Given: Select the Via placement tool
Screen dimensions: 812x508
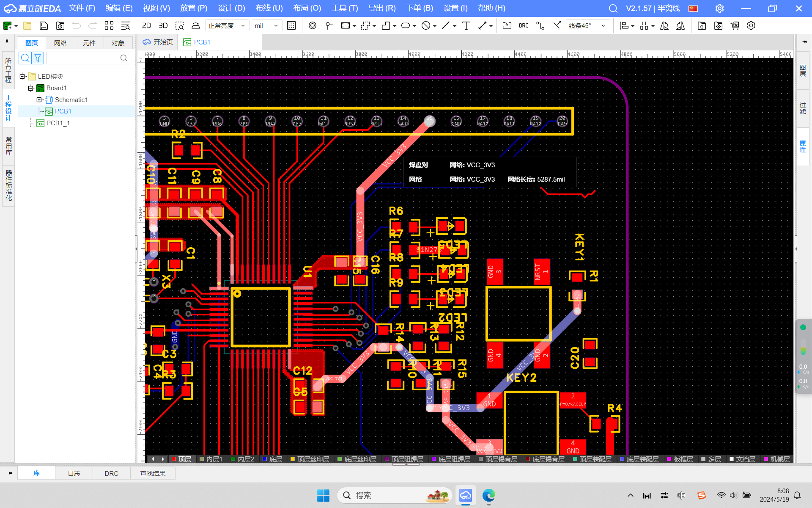Looking at the screenshot, I should pos(312,26).
